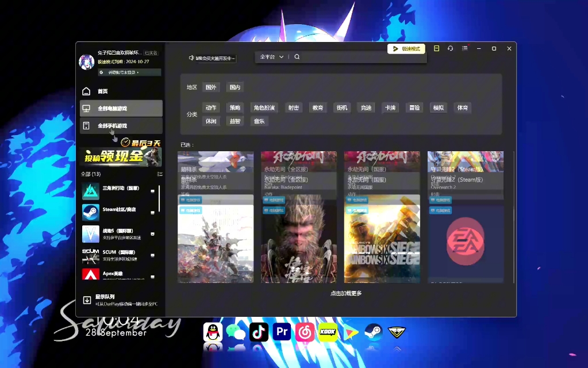588x368 pixels.
Task: Click the speaker announcement icon
Action: point(191,57)
